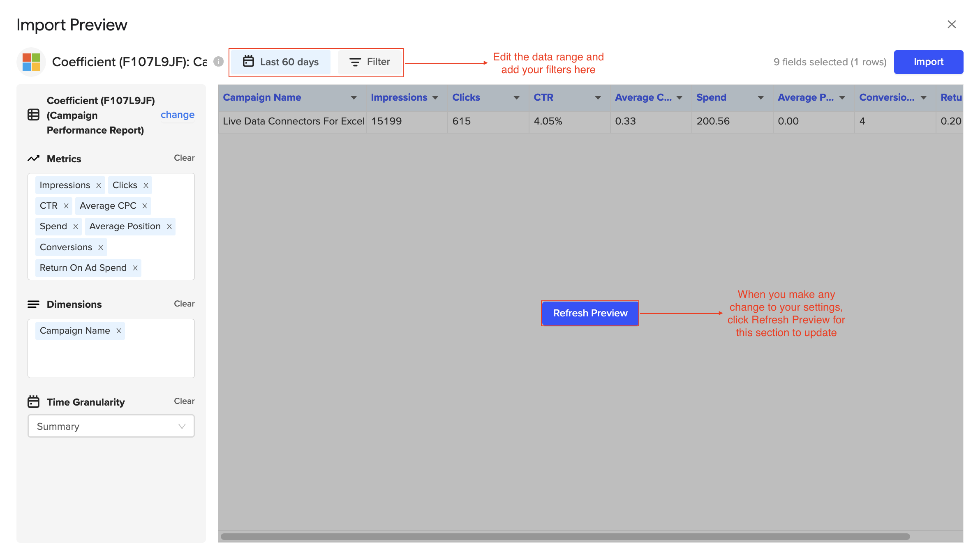Select the 15199 impressions cell
The height and width of the screenshot is (558, 980).
pos(407,122)
